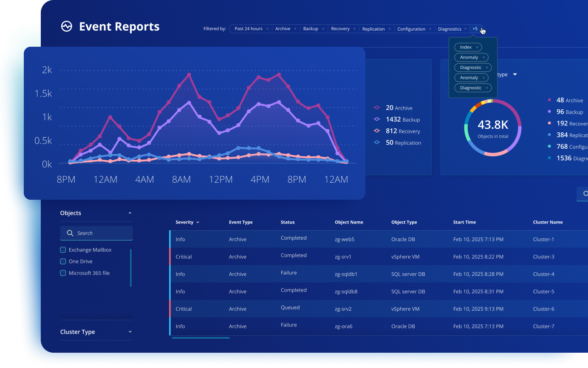Viewport: 588px width, 368px height.
Task: Click the Start Time column header
Action: pyautogui.click(x=464, y=222)
